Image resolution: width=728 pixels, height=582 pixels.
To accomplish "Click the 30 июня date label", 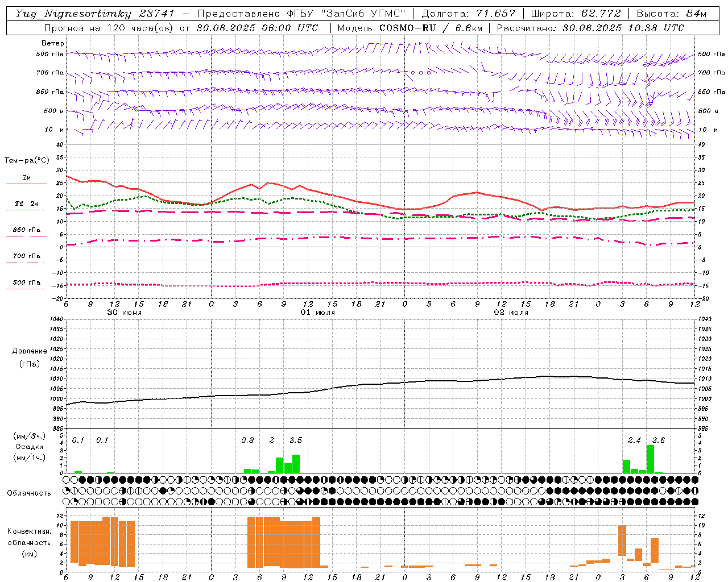I will [x=125, y=313].
